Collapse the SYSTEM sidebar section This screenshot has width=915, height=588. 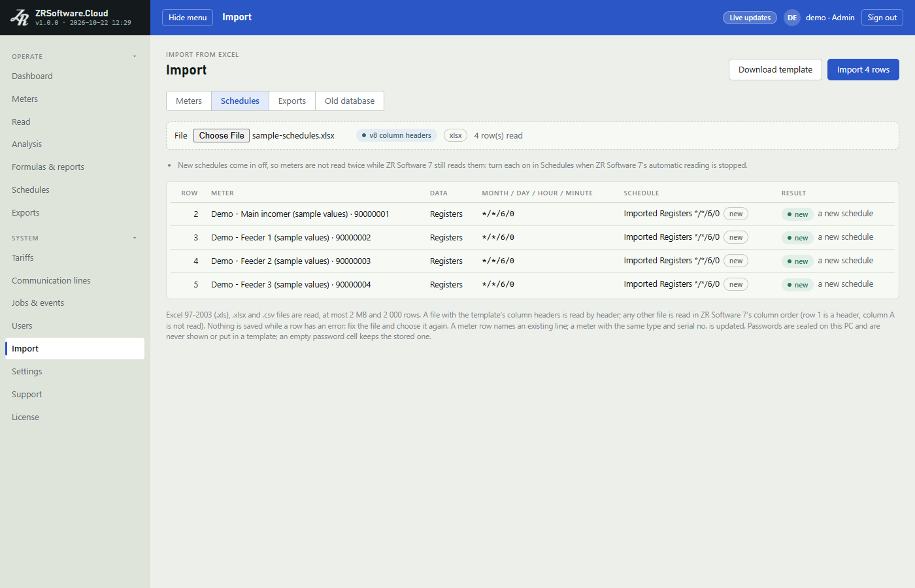(x=135, y=238)
